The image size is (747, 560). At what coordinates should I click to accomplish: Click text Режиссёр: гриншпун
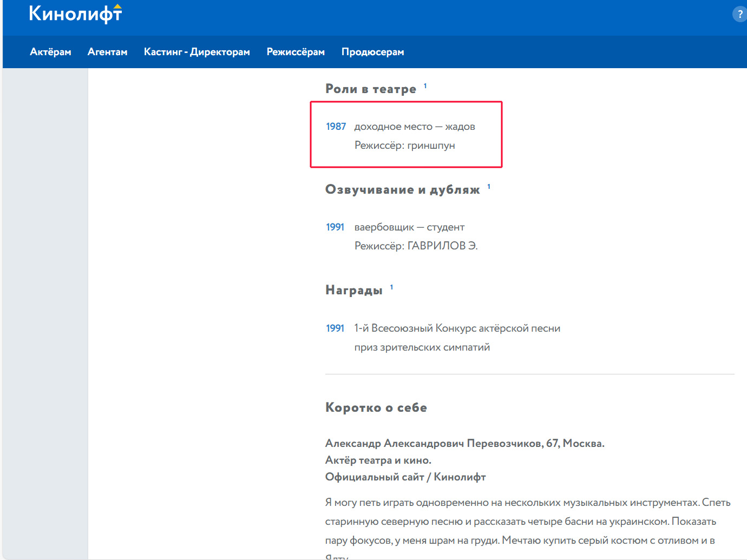coord(405,146)
